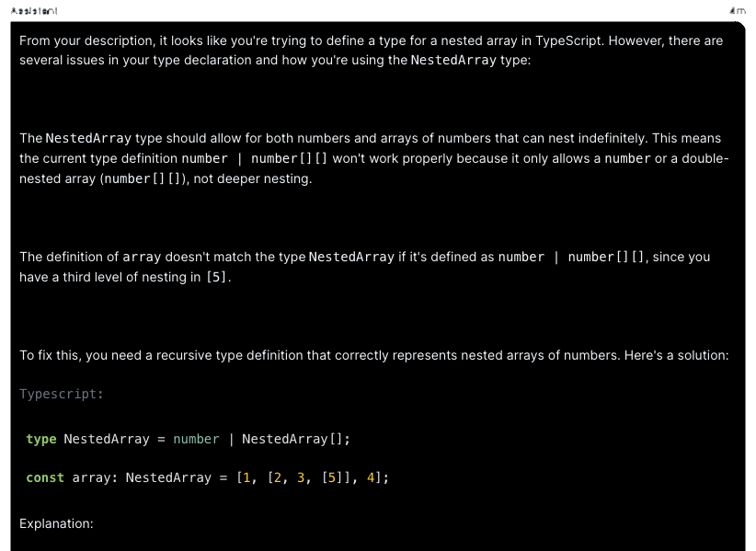Click the Assistant label in the header
Image resolution: width=756 pixels, height=551 pixels.
coord(34,11)
